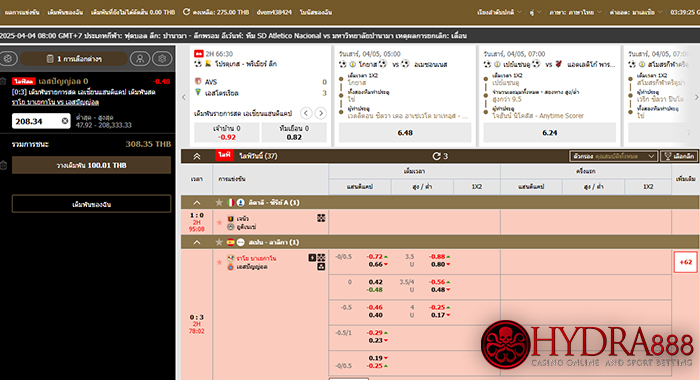This screenshot has width=700, height=380.
Task: Open the bet slip settings gear icon
Action: pyautogui.click(x=162, y=58)
